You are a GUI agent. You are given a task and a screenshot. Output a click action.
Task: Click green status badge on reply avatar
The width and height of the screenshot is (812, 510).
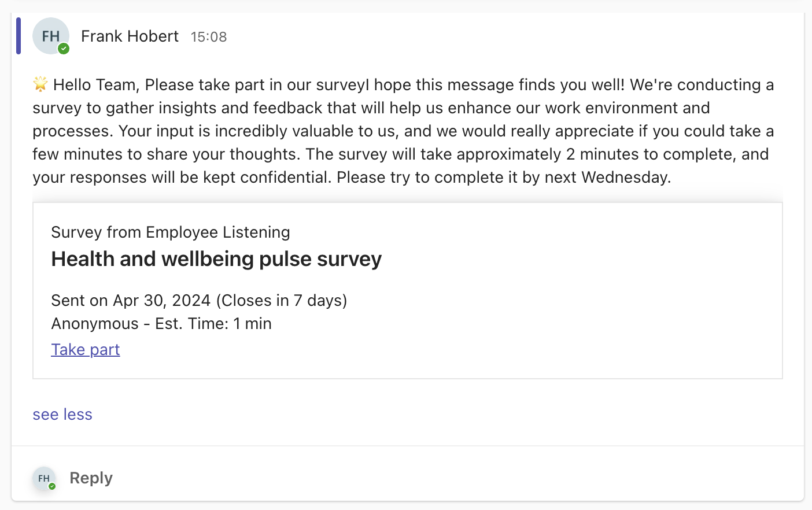point(52,486)
